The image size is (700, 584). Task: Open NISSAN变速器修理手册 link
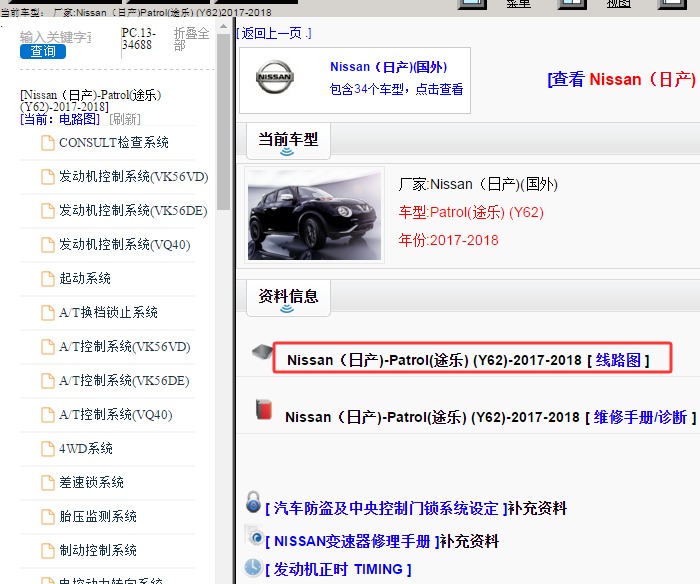tap(352, 541)
